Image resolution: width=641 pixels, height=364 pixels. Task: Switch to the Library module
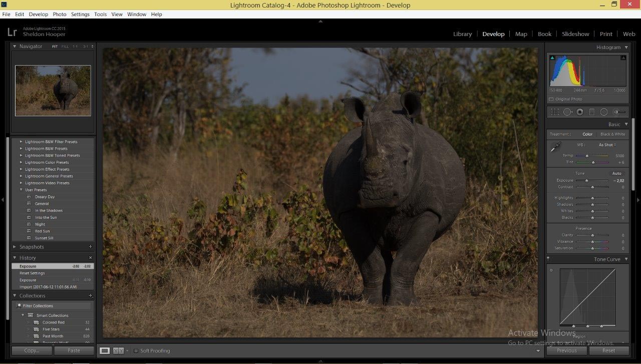pyautogui.click(x=462, y=34)
